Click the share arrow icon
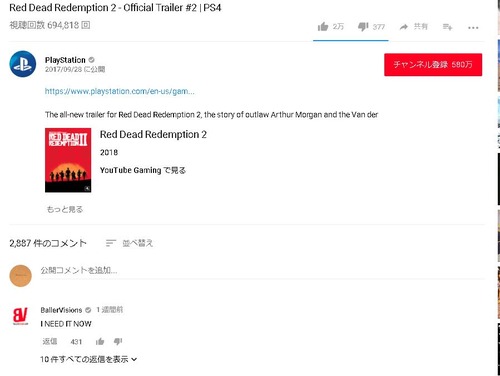 404,27
